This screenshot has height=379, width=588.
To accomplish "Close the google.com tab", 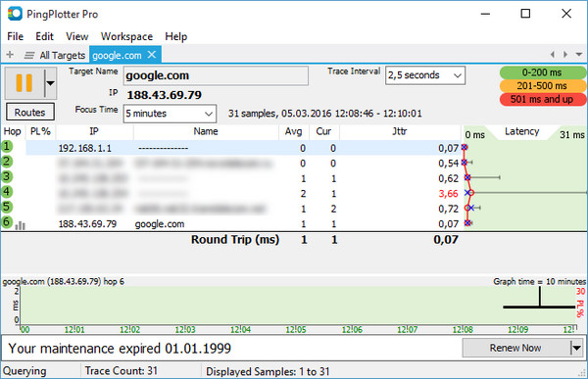I will click(x=152, y=55).
